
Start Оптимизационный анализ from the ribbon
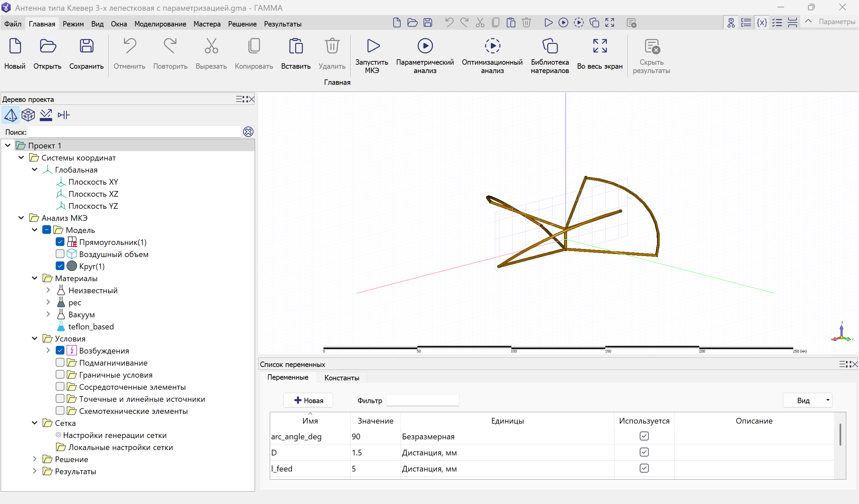tap(492, 46)
